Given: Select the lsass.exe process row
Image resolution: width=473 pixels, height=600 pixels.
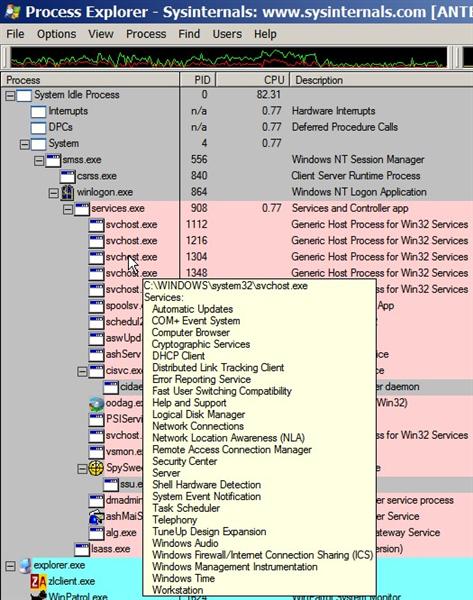Looking at the screenshot, I should [236, 549].
